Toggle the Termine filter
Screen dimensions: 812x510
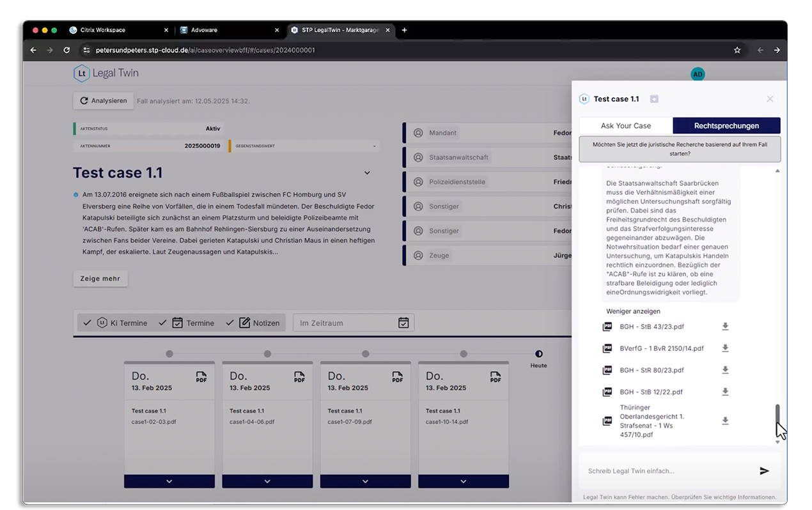point(186,323)
